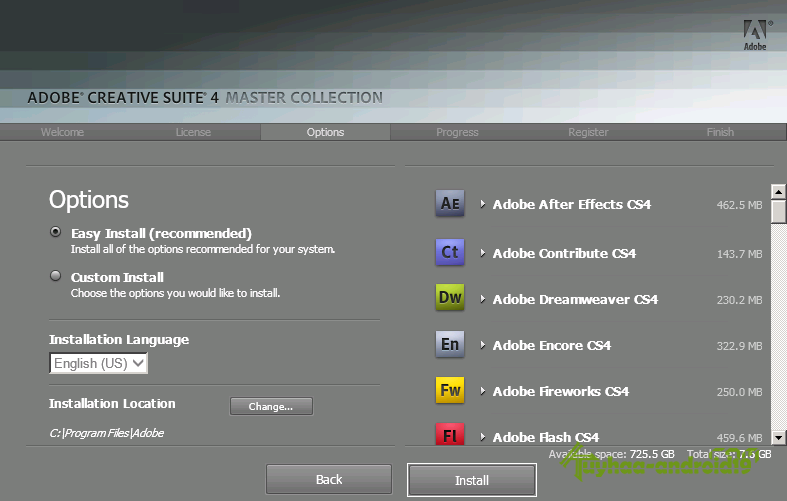The image size is (787, 501).
Task: Click the Adobe After Effects CS4 label
Action: pyautogui.click(x=572, y=204)
